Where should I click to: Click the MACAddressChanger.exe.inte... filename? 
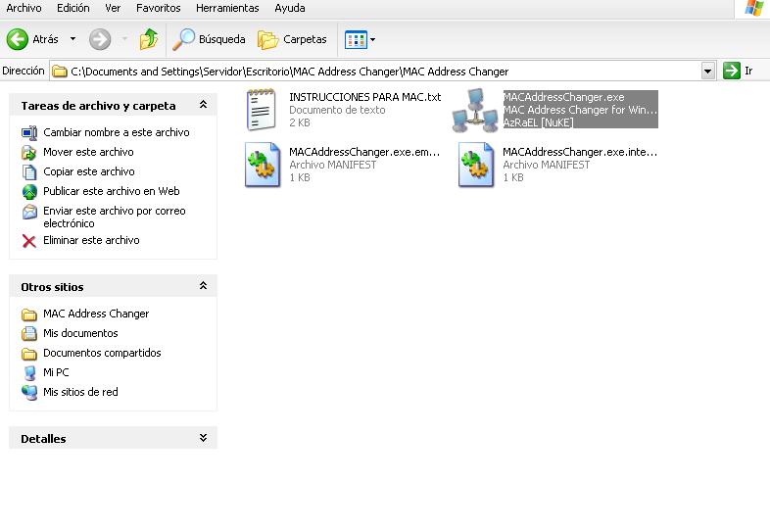click(x=580, y=152)
